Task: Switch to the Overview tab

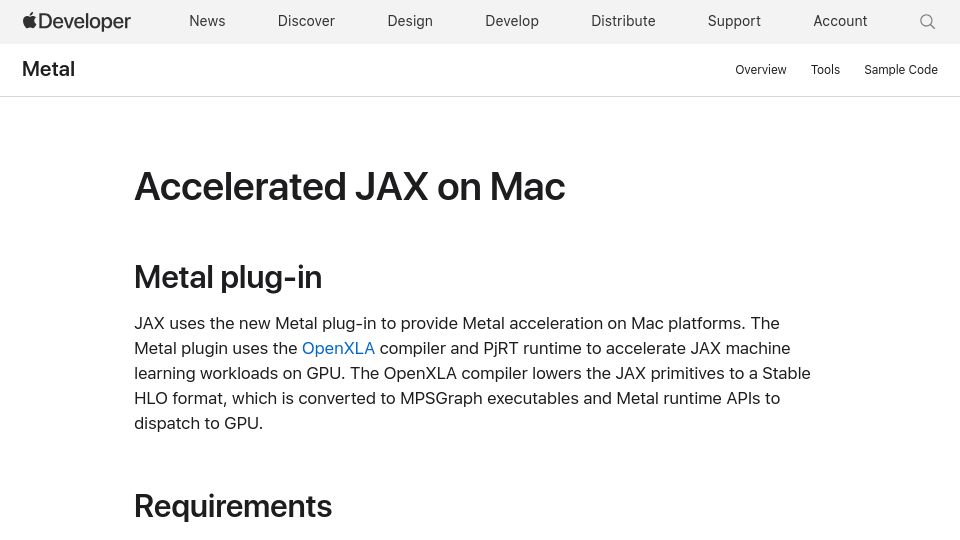Action: click(760, 70)
